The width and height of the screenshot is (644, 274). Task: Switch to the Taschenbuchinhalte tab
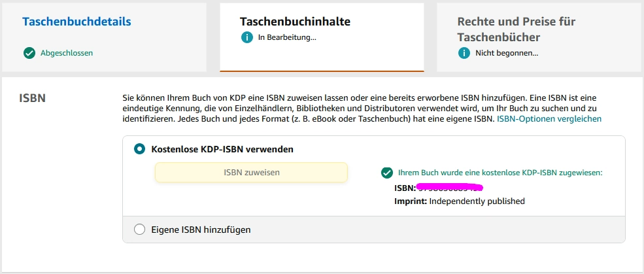pos(296,21)
